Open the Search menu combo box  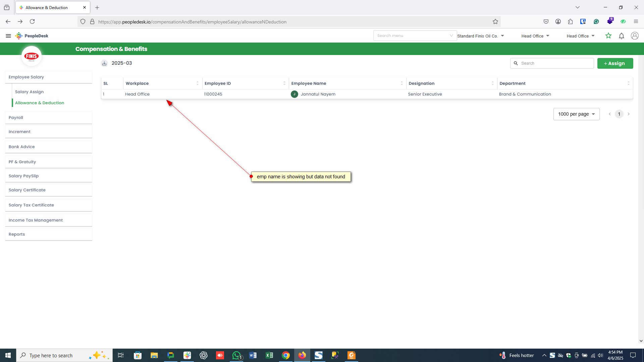click(415, 36)
